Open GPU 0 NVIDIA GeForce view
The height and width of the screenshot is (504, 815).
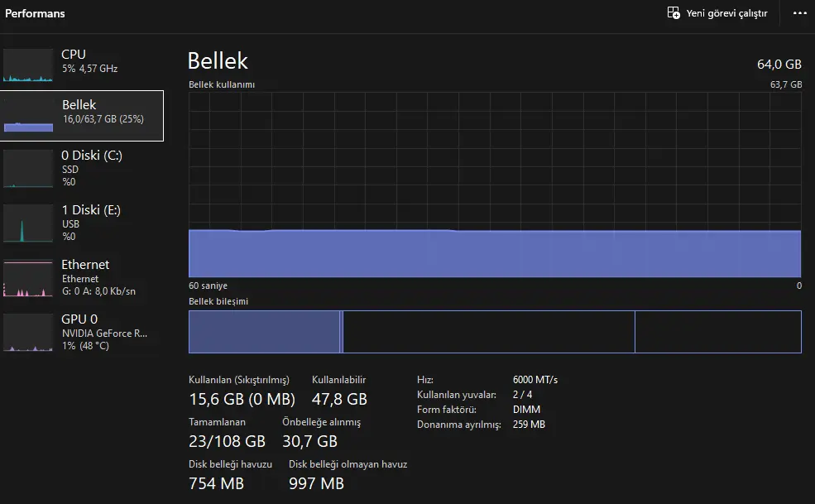pos(82,332)
